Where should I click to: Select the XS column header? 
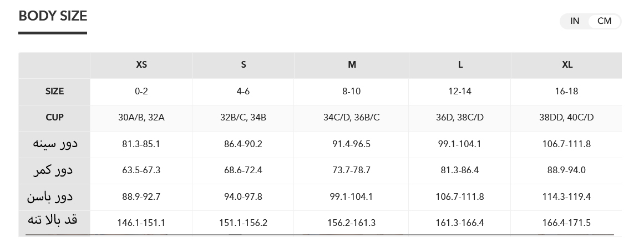(141, 65)
